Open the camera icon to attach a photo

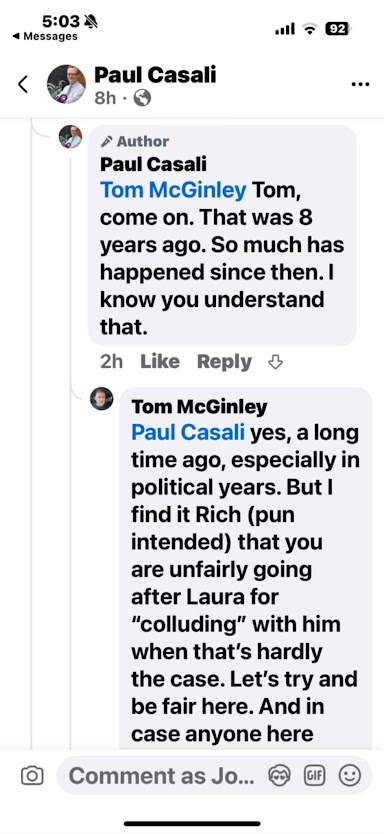click(32, 776)
